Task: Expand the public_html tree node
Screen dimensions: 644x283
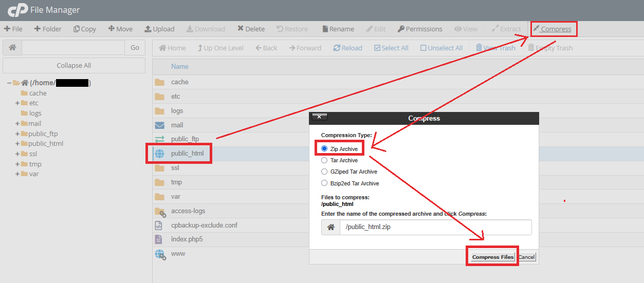Action: pos(17,144)
